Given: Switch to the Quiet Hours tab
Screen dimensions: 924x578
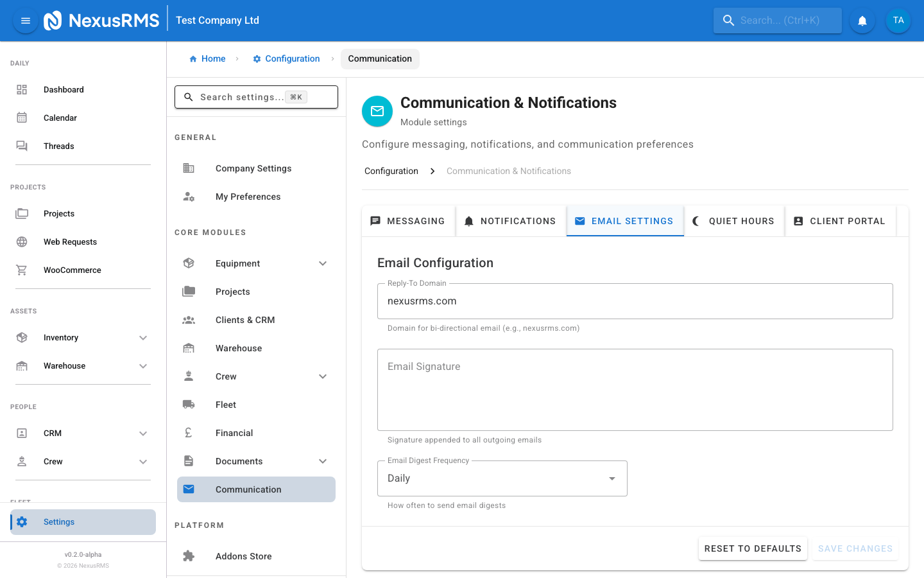Looking at the screenshot, I should coord(734,220).
